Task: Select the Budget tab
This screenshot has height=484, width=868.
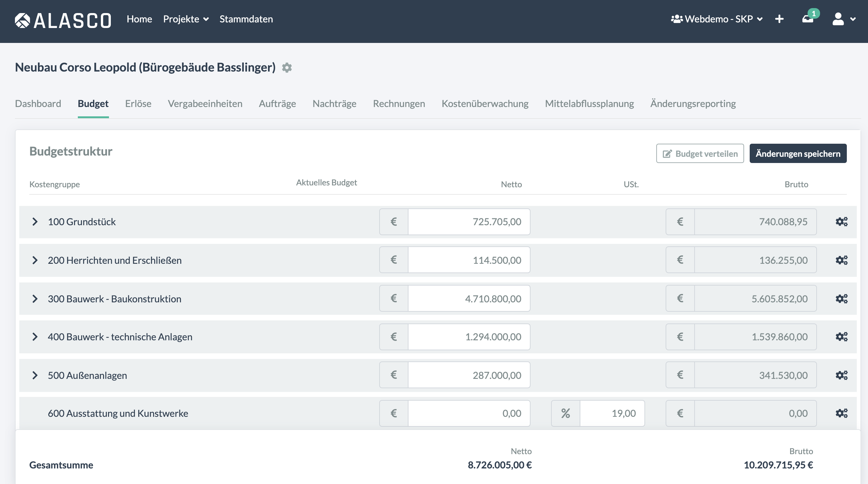Action: coord(93,104)
